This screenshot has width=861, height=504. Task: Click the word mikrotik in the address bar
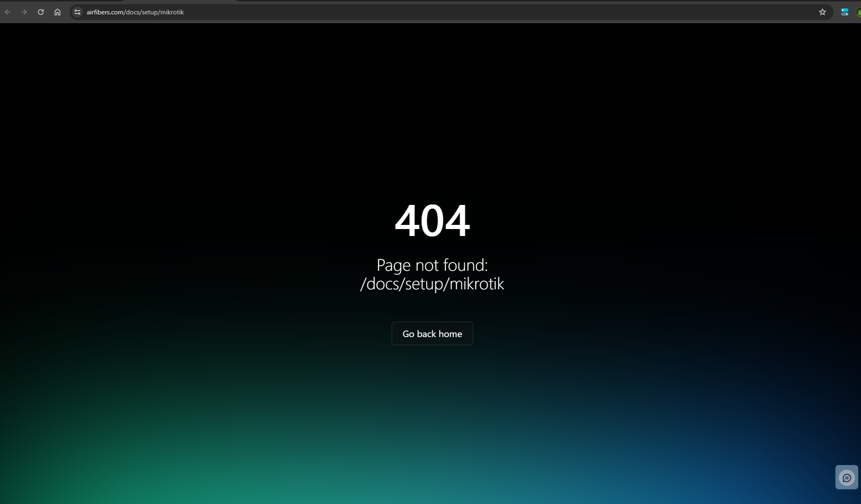point(172,12)
